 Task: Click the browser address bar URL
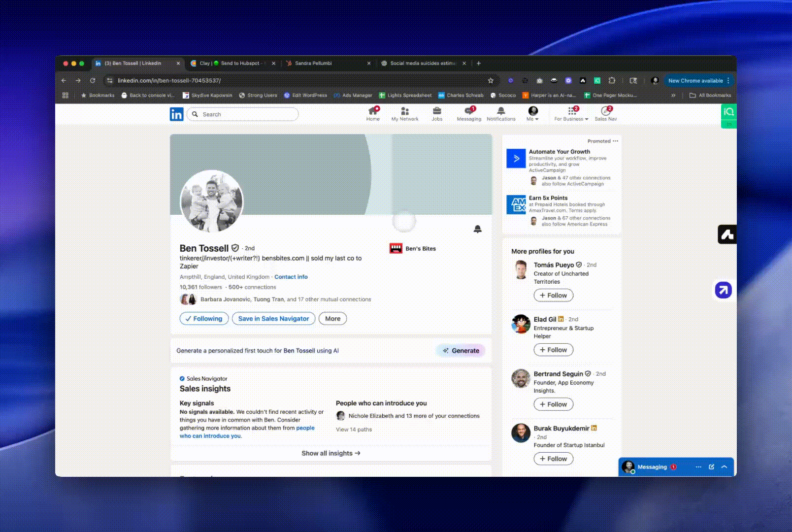169,80
